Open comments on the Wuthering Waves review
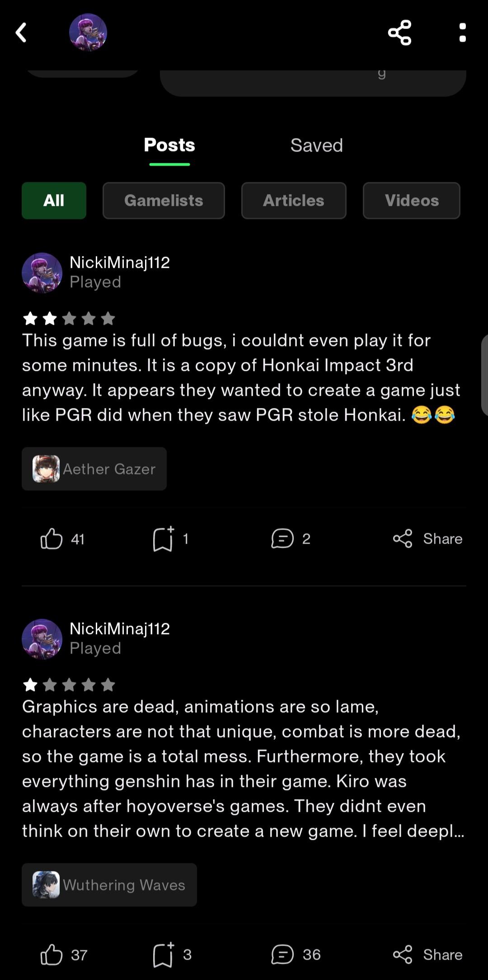This screenshot has height=980, width=488. coord(282,955)
